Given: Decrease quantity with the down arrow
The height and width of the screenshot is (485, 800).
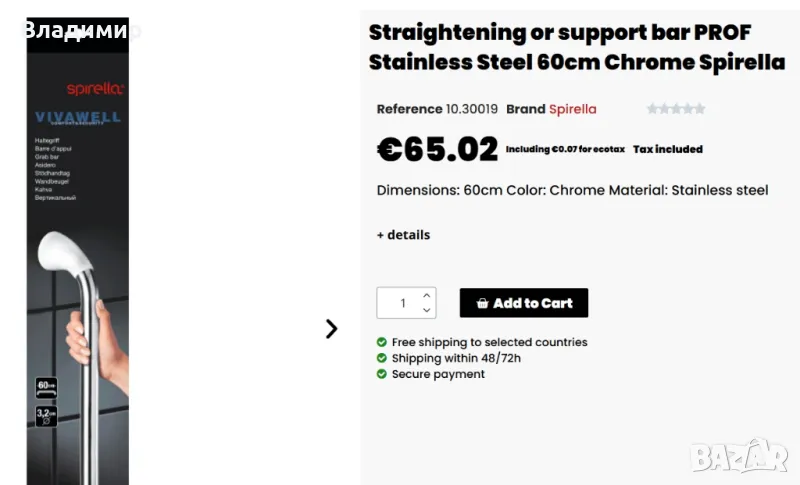Looking at the screenshot, I should click(x=427, y=311).
